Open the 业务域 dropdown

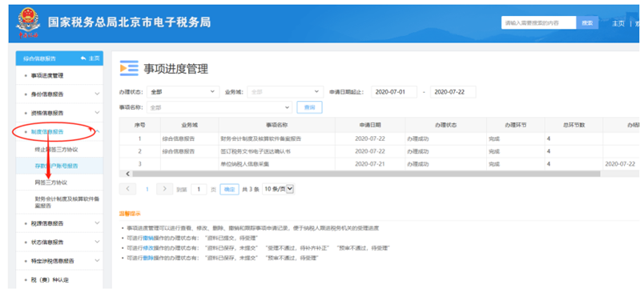click(284, 92)
